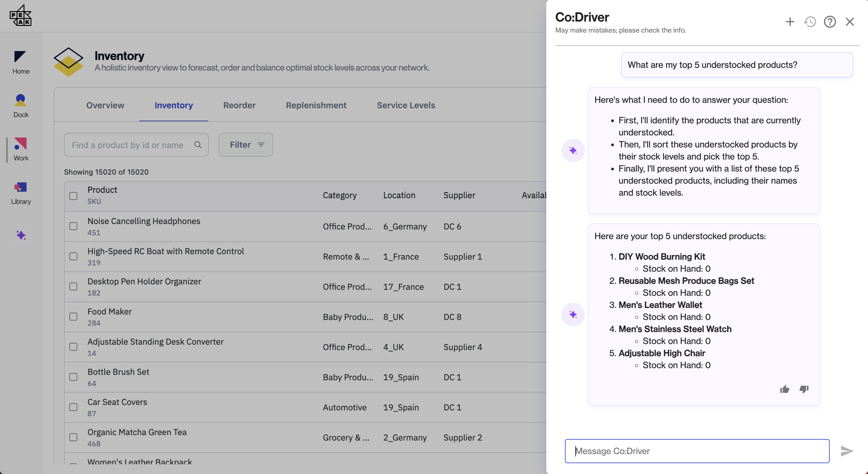Give thumbs up to the response

tap(784, 389)
